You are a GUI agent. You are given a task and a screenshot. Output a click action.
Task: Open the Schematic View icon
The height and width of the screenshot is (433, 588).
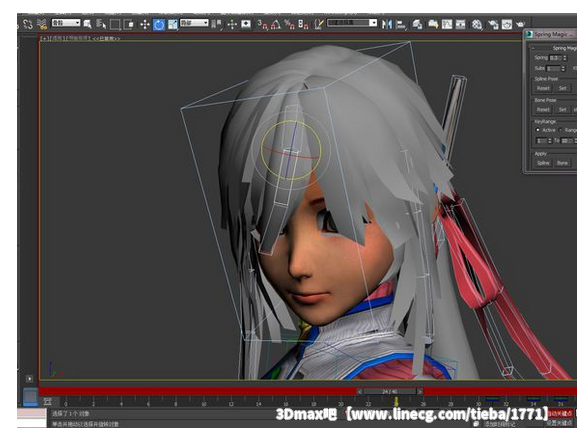coord(460,25)
